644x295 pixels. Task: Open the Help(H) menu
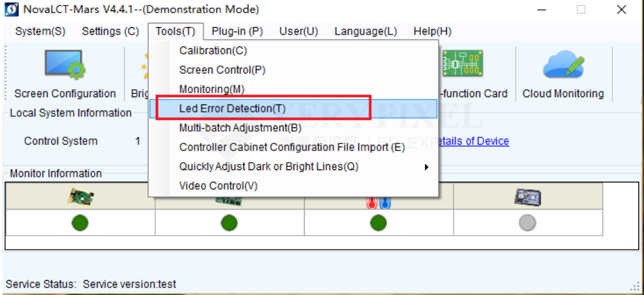click(x=433, y=31)
